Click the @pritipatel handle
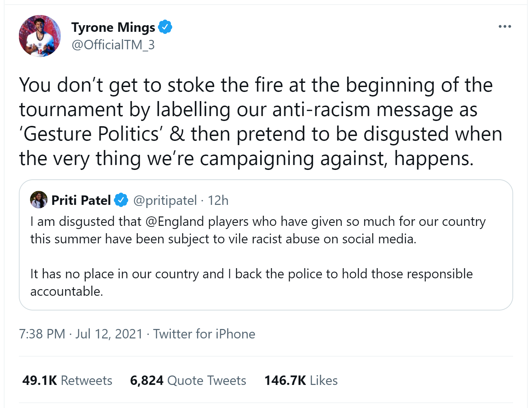 pos(165,200)
